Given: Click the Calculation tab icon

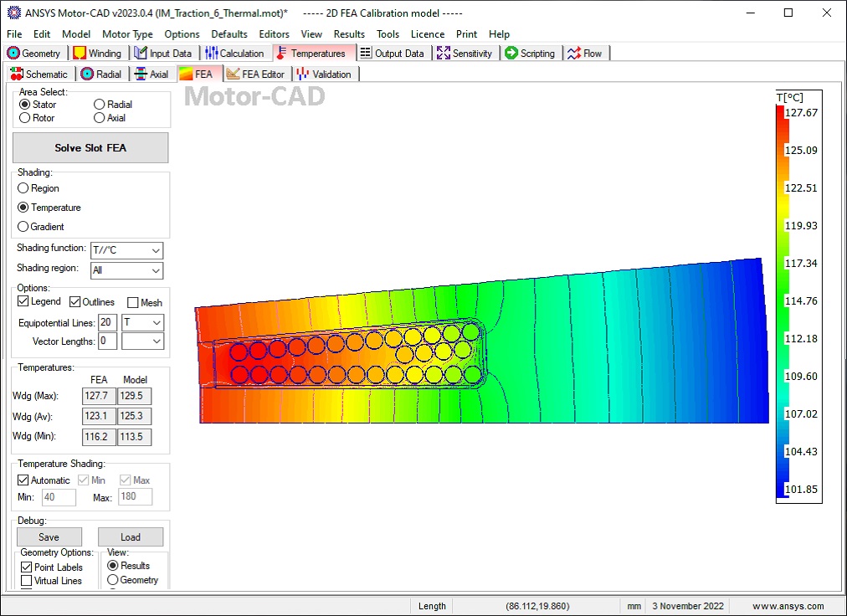Looking at the screenshot, I should [x=212, y=53].
